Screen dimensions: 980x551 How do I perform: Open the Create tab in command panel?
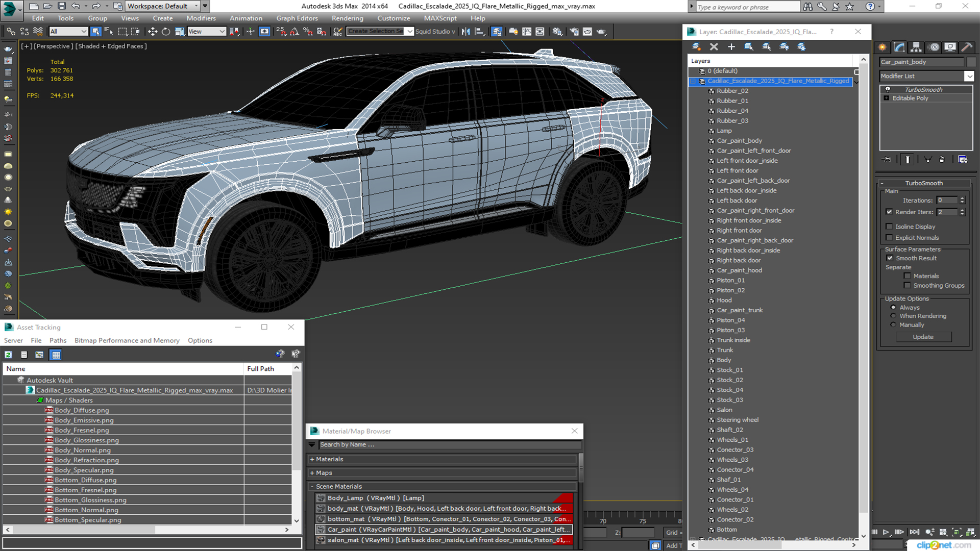pos(883,47)
